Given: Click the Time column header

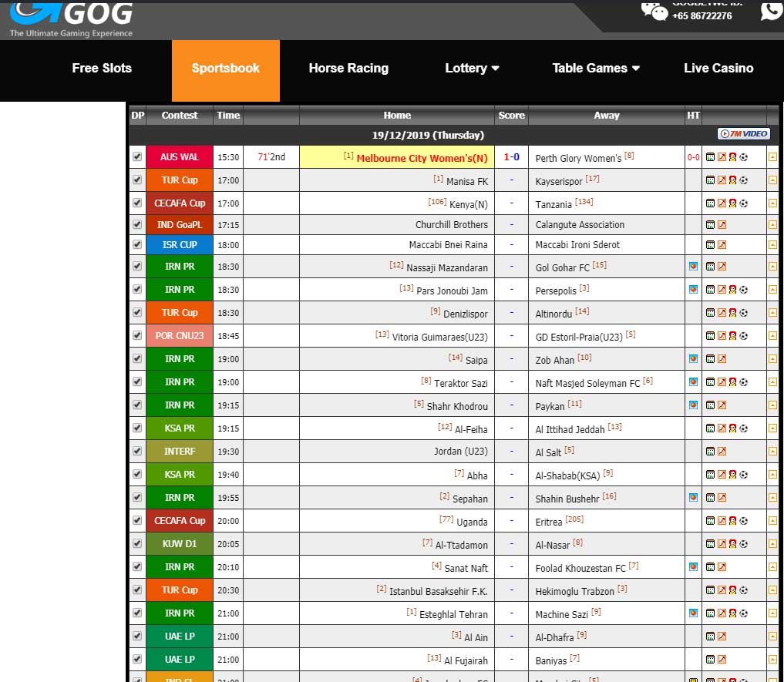Looking at the screenshot, I should 228,115.
